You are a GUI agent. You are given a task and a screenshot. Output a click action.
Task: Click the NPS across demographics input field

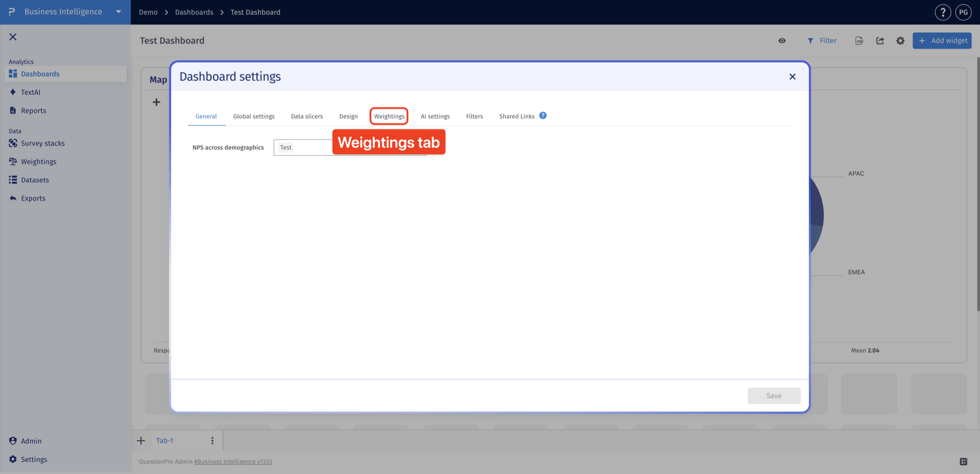pos(350,147)
